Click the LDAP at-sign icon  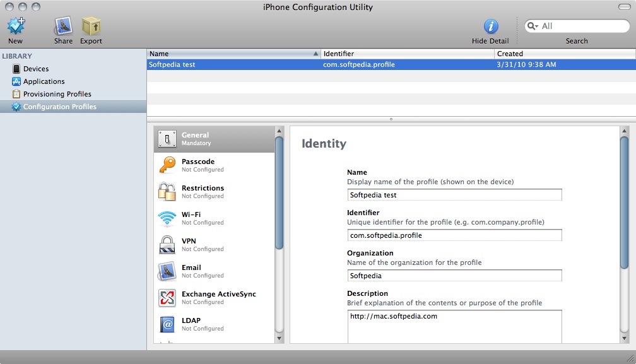[167, 324]
